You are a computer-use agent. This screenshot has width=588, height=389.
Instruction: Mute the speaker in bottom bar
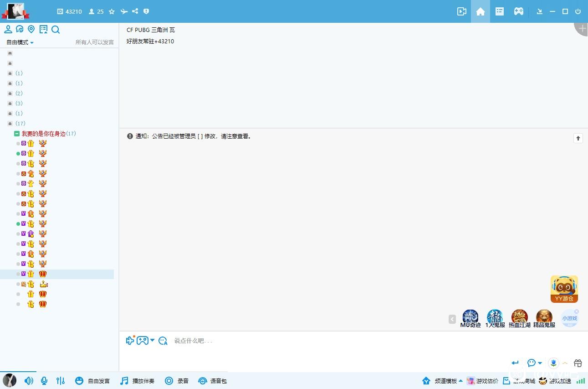click(x=29, y=381)
